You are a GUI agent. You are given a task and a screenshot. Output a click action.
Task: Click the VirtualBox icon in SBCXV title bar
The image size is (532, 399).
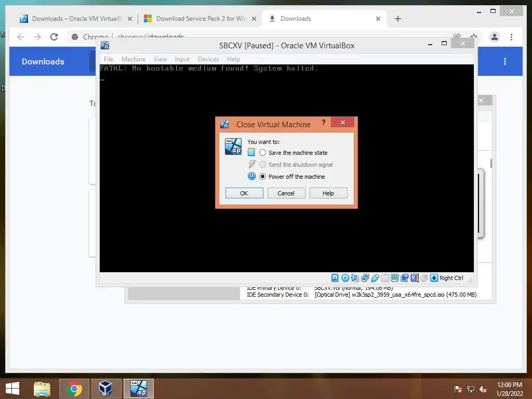point(105,45)
